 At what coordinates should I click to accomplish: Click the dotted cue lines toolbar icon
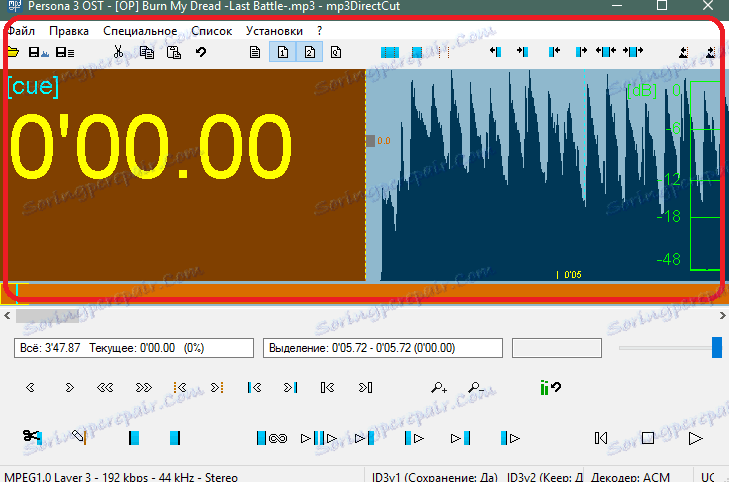point(444,53)
